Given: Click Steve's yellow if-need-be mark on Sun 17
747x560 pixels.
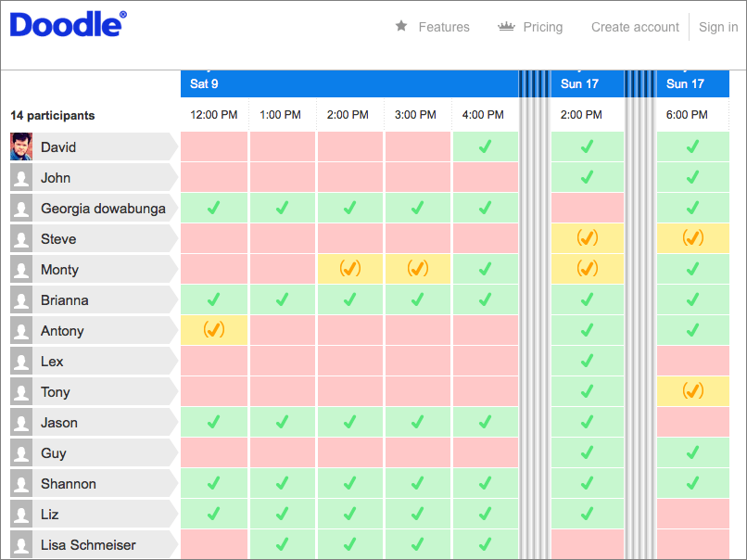Looking at the screenshot, I should tap(587, 238).
